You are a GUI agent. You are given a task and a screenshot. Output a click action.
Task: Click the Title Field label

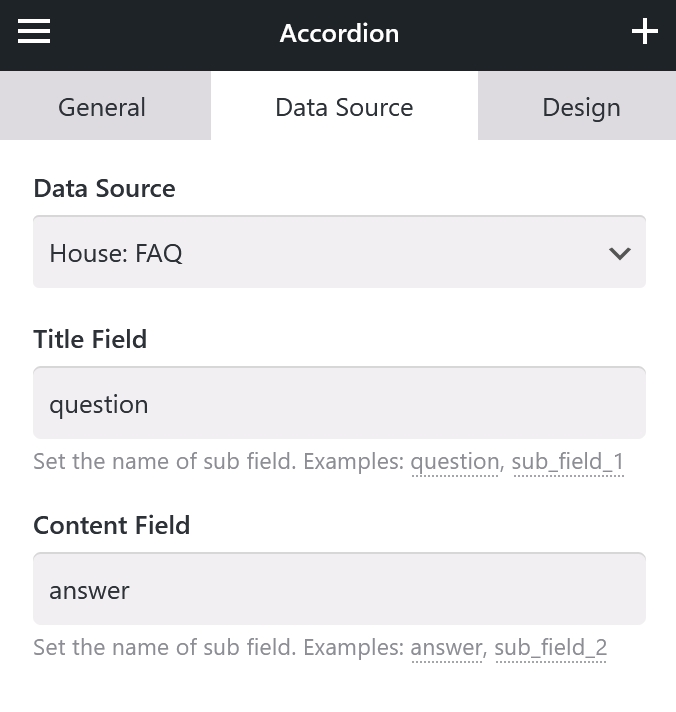tap(90, 339)
